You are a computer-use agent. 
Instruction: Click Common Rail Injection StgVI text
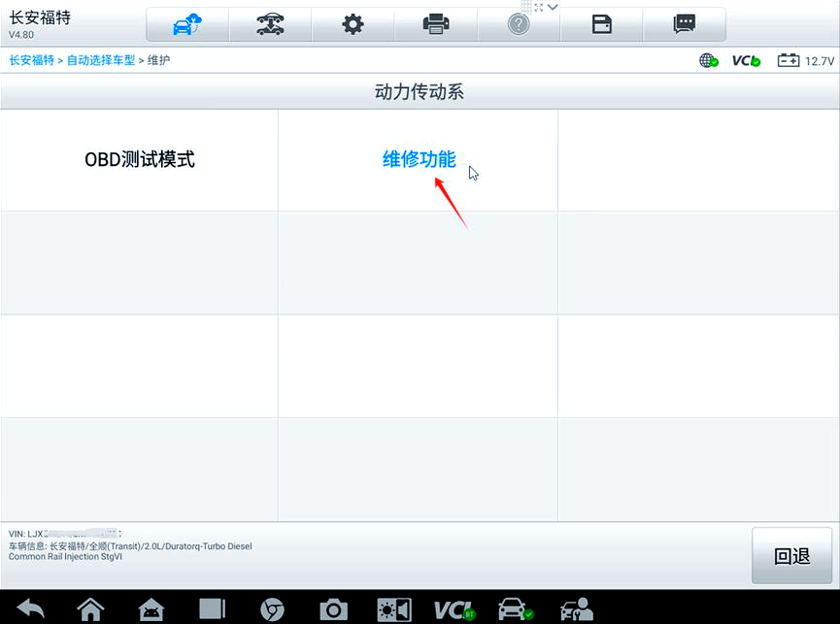click(65, 557)
